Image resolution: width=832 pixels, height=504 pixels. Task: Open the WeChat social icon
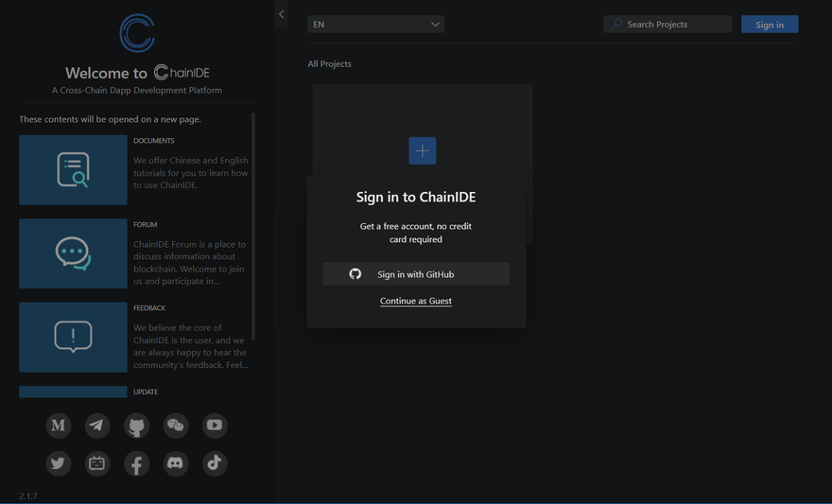click(176, 426)
